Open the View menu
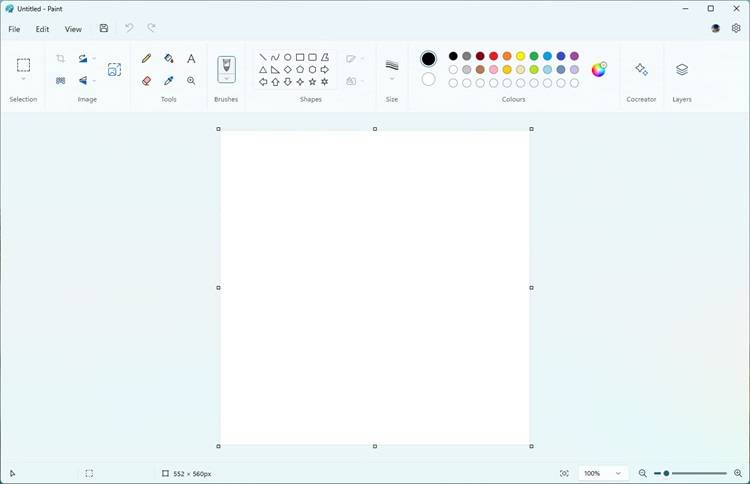 coord(73,29)
